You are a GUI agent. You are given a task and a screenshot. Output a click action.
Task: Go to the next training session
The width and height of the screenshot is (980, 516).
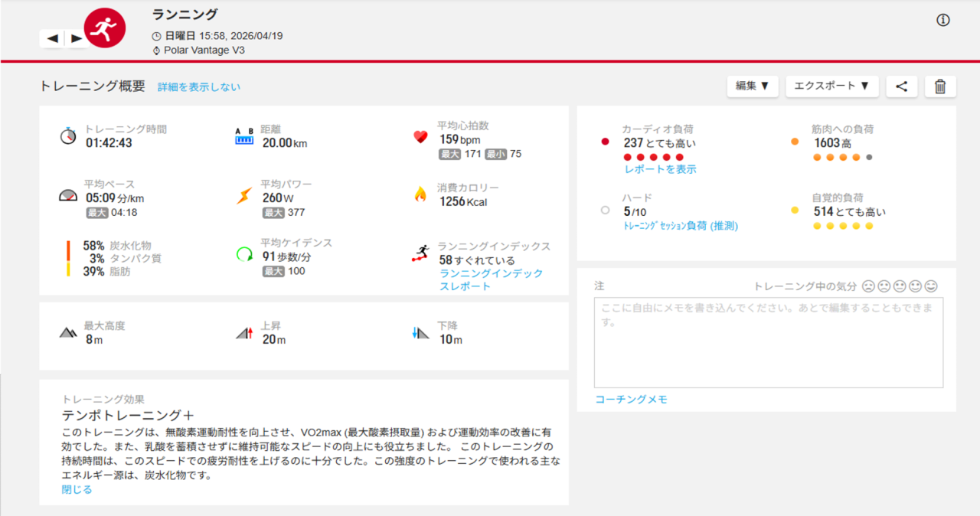(76, 38)
